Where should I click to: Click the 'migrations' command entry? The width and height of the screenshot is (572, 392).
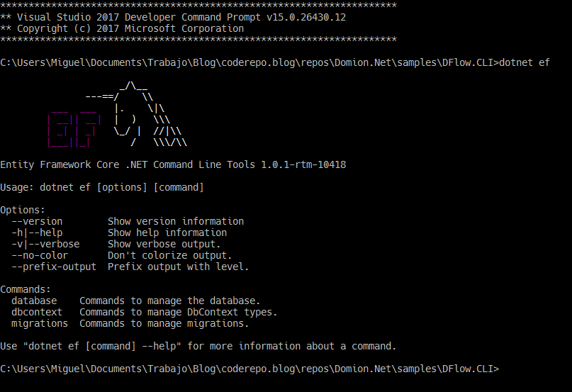coord(40,323)
